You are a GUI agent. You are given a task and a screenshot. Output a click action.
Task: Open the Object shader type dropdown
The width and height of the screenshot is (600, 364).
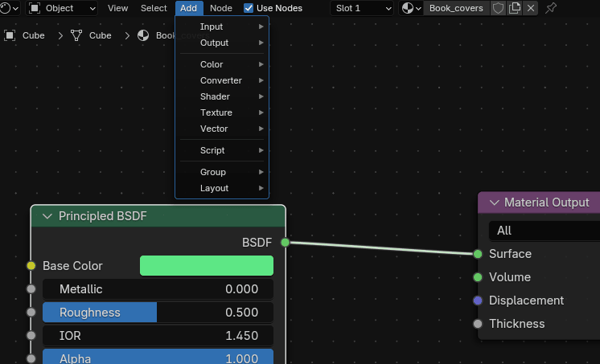[62, 8]
